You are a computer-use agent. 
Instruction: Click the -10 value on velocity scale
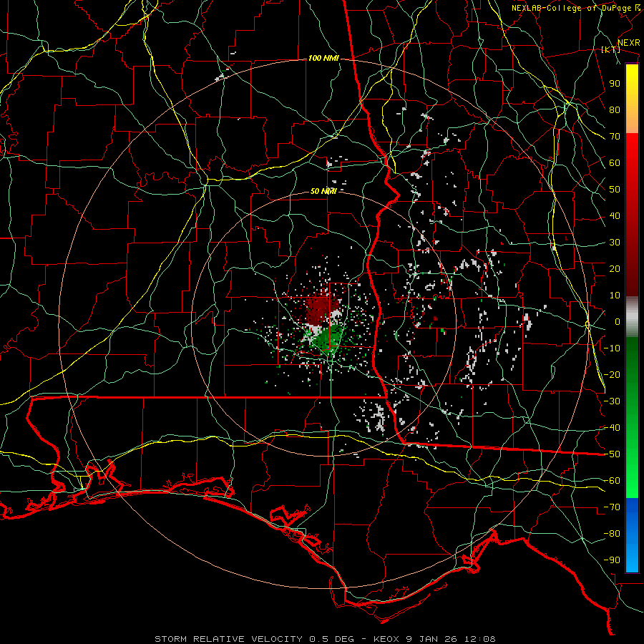click(x=612, y=348)
